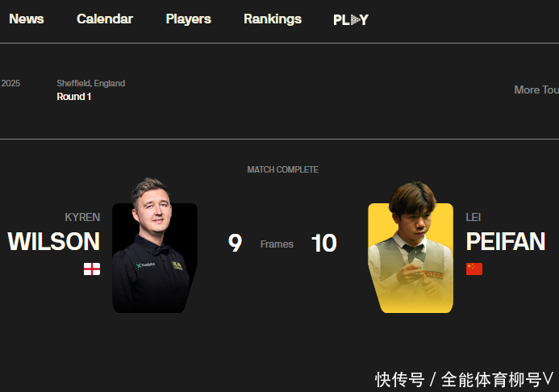Click the PLAY logo in the navigation
This screenshot has height=392, width=559.
tap(351, 20)
